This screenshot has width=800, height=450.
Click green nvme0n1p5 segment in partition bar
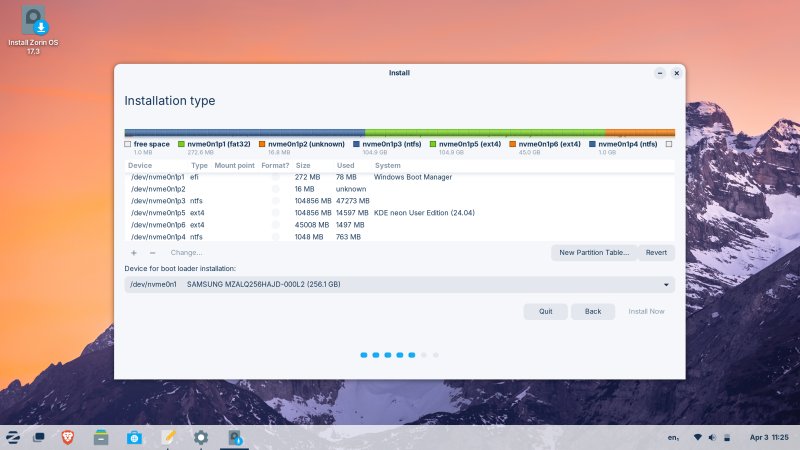tap(485, 132)
